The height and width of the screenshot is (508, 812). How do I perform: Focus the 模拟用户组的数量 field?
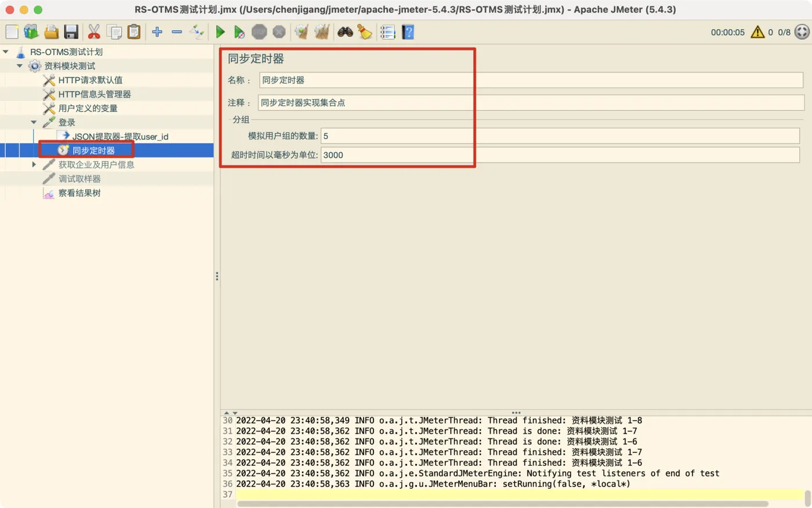560,136
